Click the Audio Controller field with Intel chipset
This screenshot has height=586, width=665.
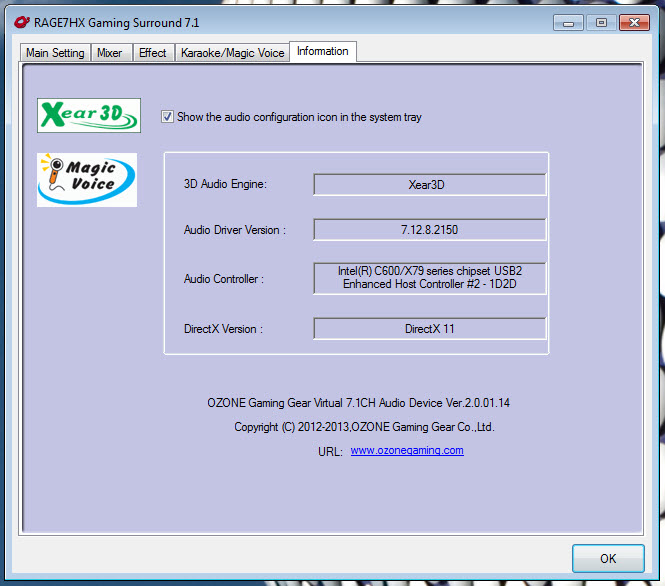(430, 278)
